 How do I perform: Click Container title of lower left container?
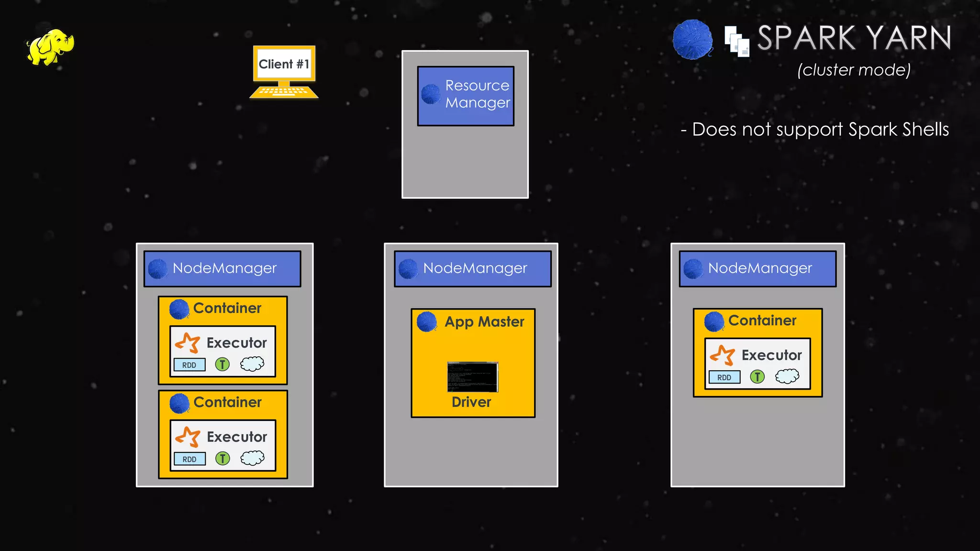pyautogui.click(x=227, y=402)
